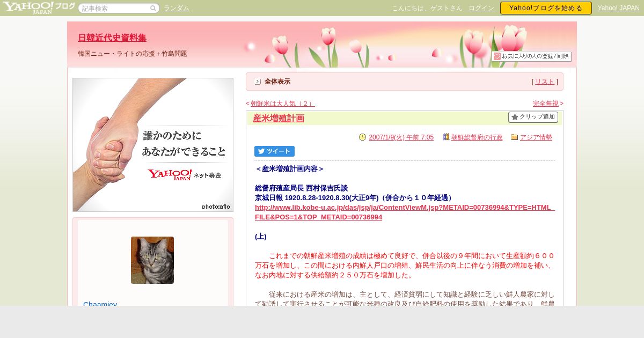Go to previous post 朝鮮米は大人気（２）
Screen dimensions: 644x338
(x=282, y=104)
